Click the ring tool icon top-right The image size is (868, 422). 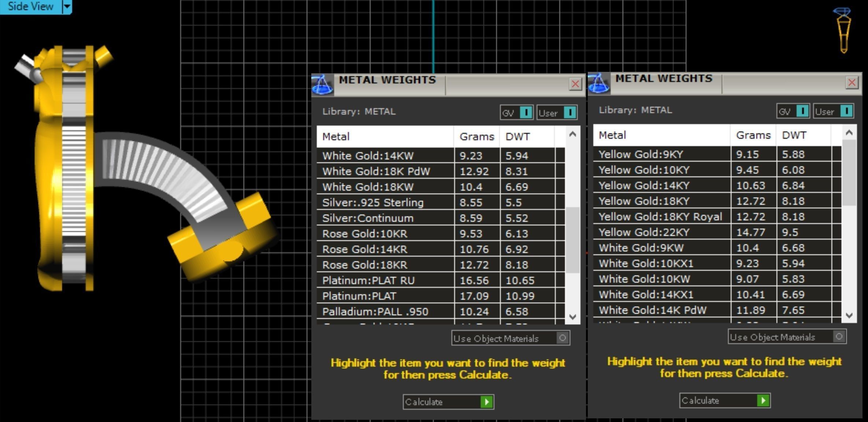coord(843,30)
